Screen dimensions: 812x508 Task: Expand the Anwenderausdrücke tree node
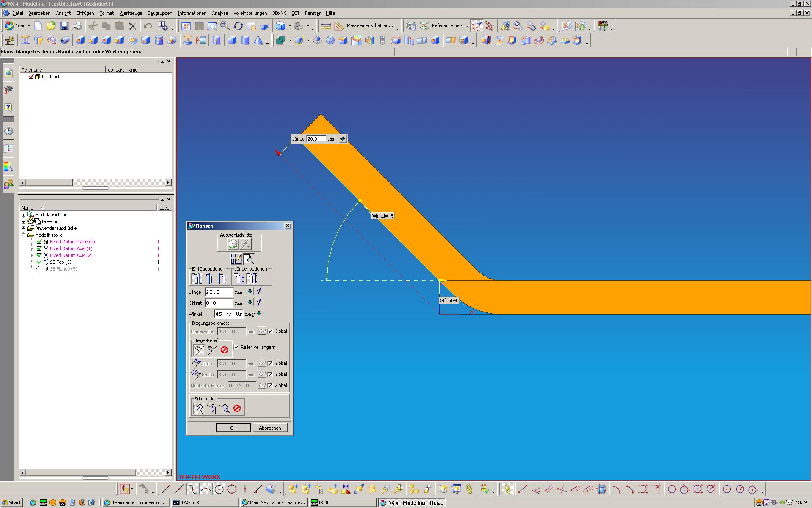[24, 229]
